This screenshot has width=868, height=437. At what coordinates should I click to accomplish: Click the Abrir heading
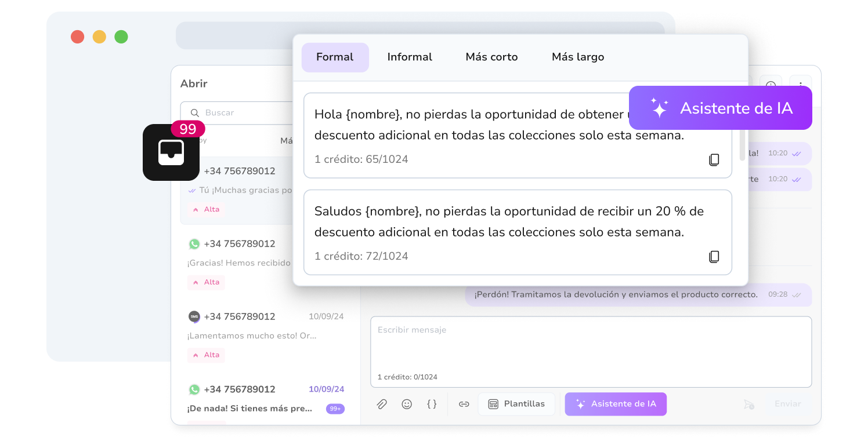click(x=194, y=83)
